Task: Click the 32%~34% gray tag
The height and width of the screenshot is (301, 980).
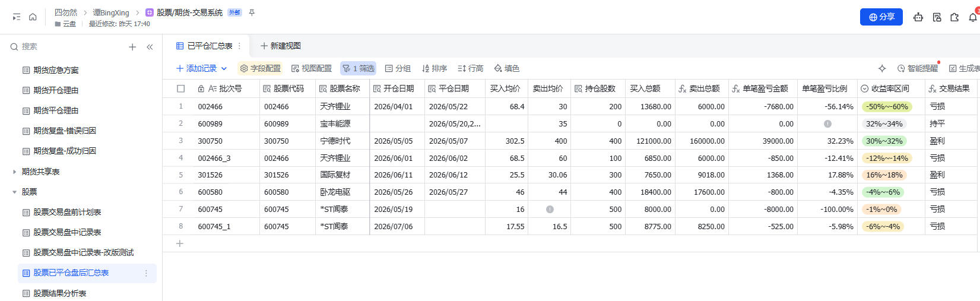Action: [x=884, y=124]
